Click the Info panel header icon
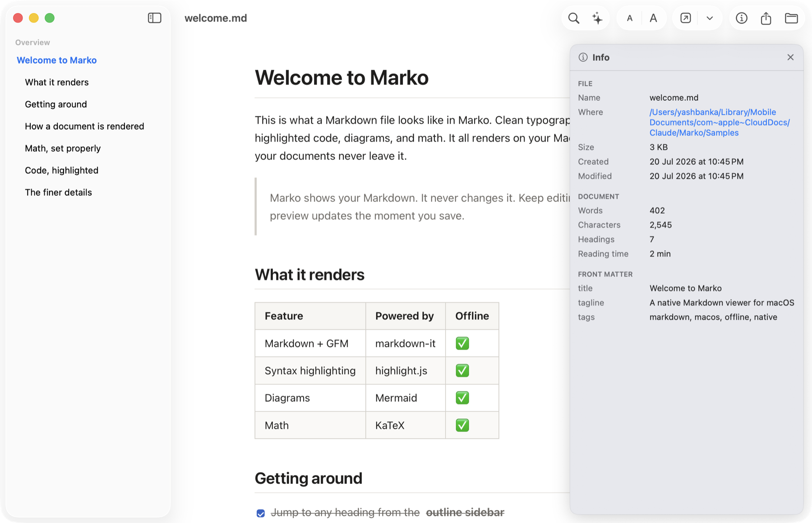The image size is (812, 523). (583, 57)
